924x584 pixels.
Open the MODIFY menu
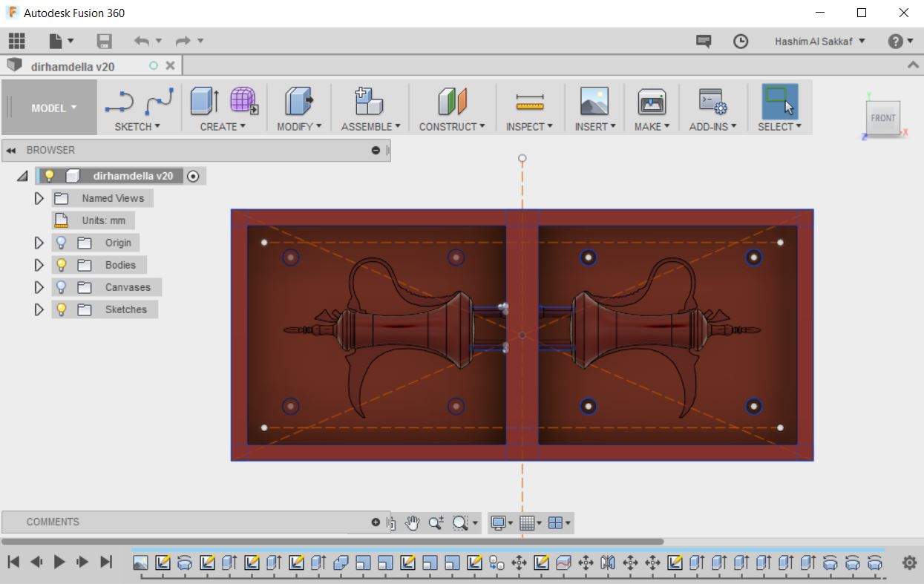coord(299,127)
